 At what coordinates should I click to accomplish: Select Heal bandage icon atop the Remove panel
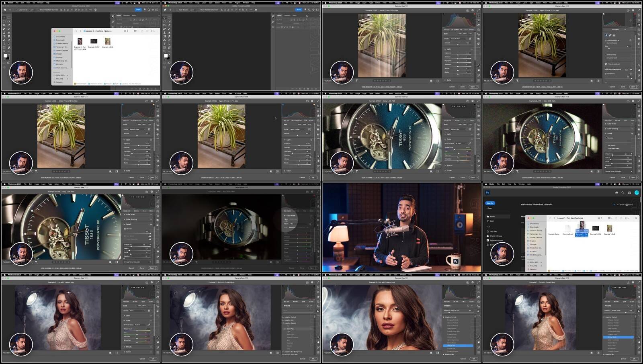(610, 35)
